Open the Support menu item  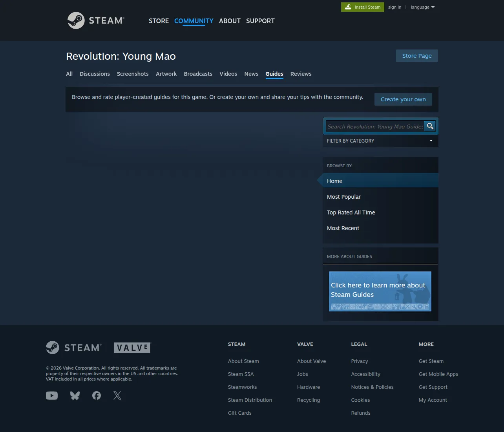click(x=260, y=21)
